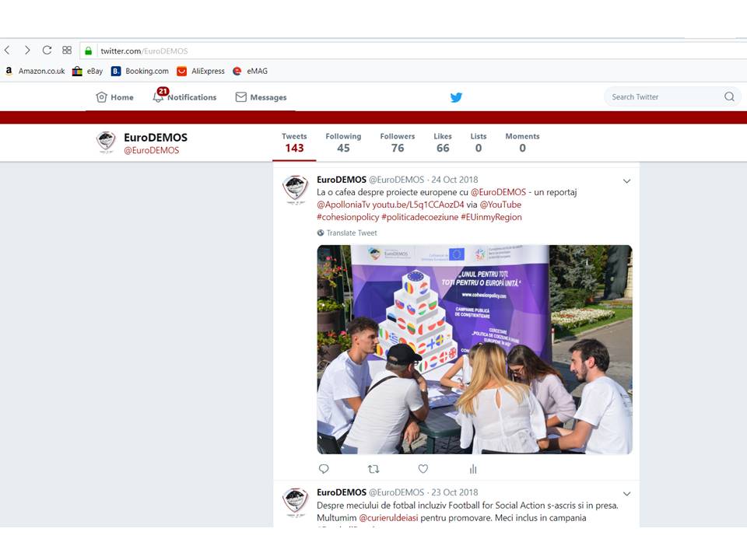Open Notifications with 21 badge

click(184, 96)
